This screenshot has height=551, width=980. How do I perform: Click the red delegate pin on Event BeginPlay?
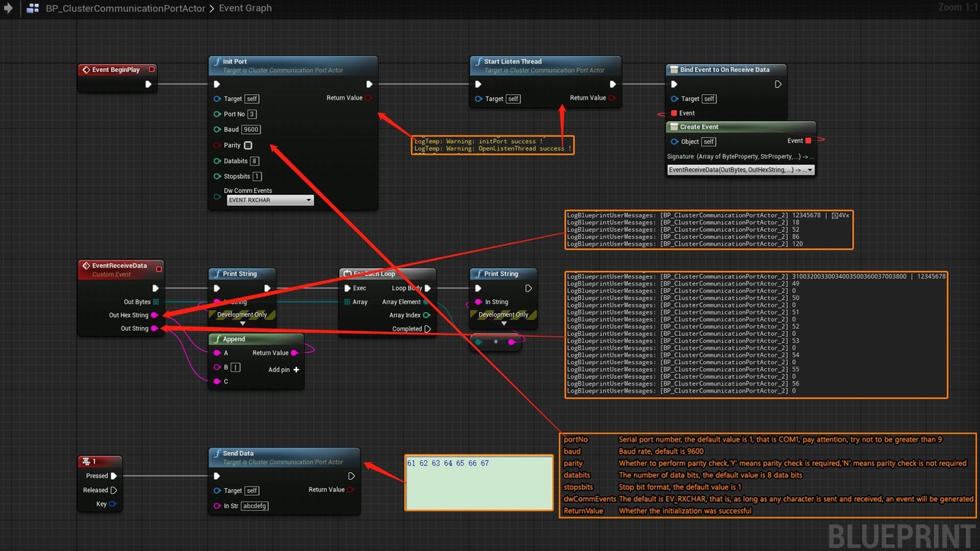coord(152,70)
